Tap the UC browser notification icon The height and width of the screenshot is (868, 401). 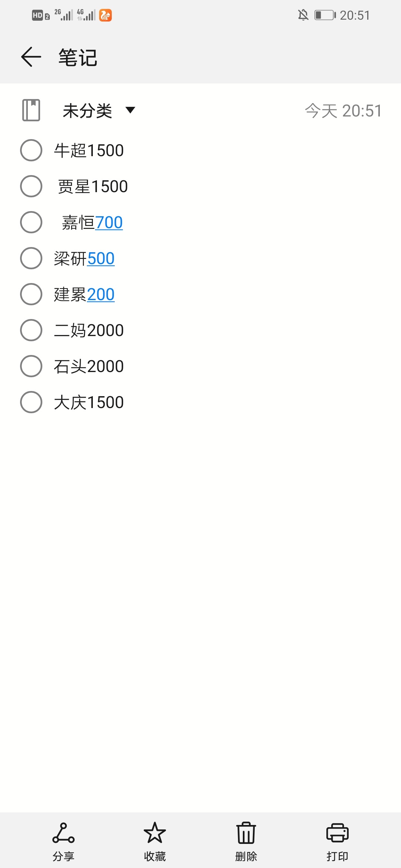pos(105,15)
